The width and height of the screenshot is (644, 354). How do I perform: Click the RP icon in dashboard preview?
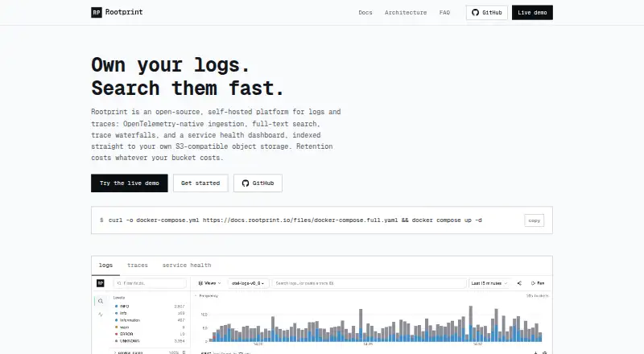(x=100, y=283)
